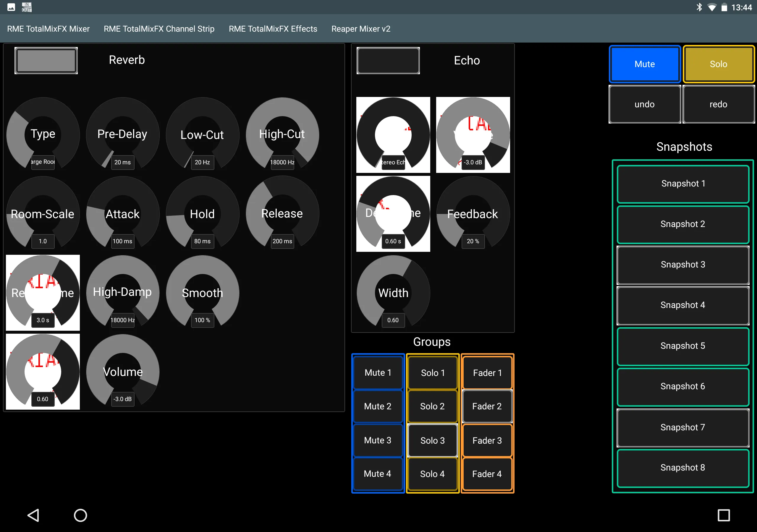The image size is (757, 532).
Task: Adjust the Pre-Delay knob
Action: pos(122,134)
